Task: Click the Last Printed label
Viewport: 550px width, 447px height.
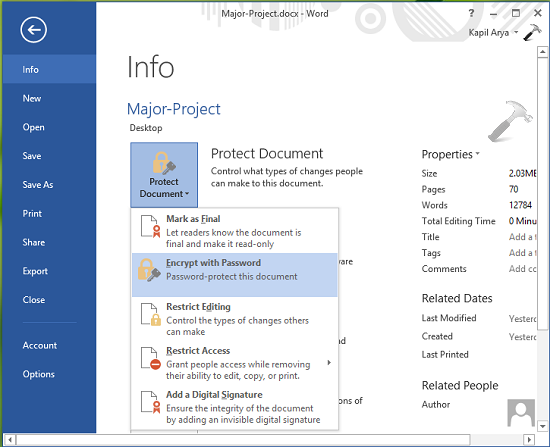Action: pyautogui.click(x=445, y=354)
